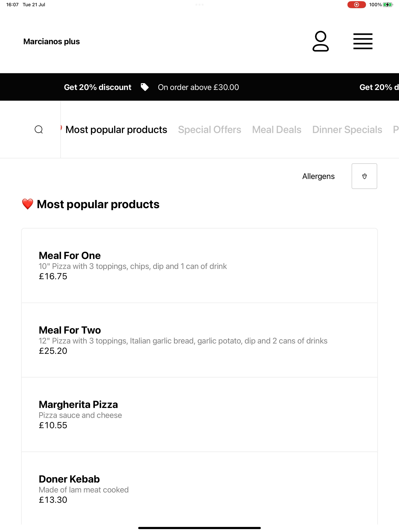Click 'Made of lam meat cooked' description

click(84, 490)
